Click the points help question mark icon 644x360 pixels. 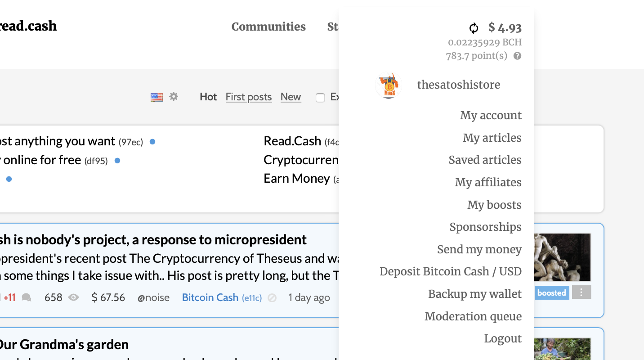pos(518,56)
